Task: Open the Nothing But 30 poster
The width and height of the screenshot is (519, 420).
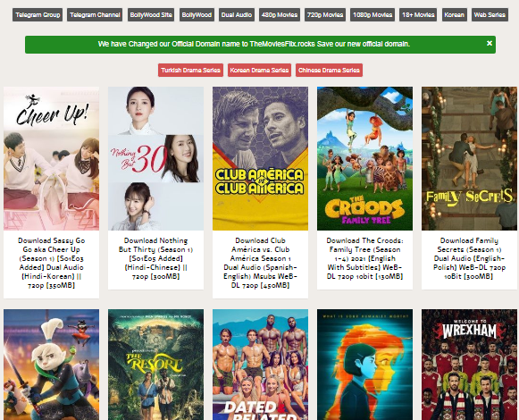Action: [156, 158]
